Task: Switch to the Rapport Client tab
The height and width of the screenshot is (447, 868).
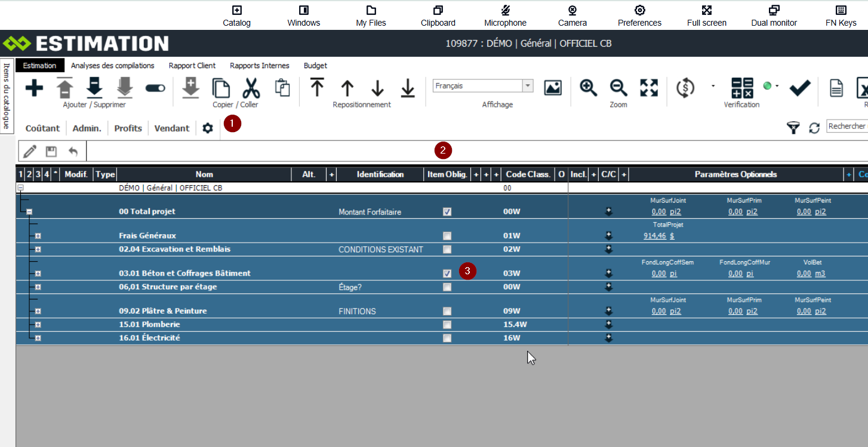Action: (x=192, y=66)
